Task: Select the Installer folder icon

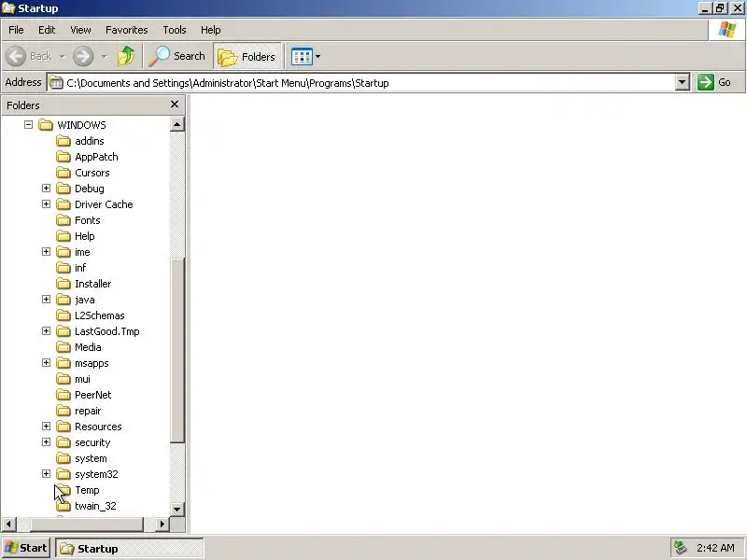Action: click(x=63, y=284)
